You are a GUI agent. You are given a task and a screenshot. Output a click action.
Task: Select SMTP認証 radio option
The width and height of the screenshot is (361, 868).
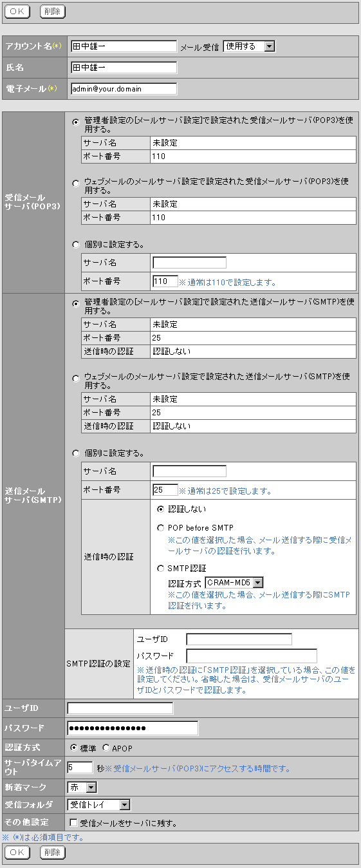[162, 569]
